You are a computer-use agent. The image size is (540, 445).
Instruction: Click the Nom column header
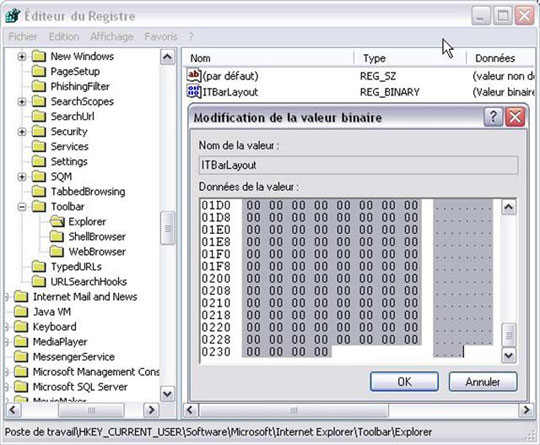click(268, 58)
